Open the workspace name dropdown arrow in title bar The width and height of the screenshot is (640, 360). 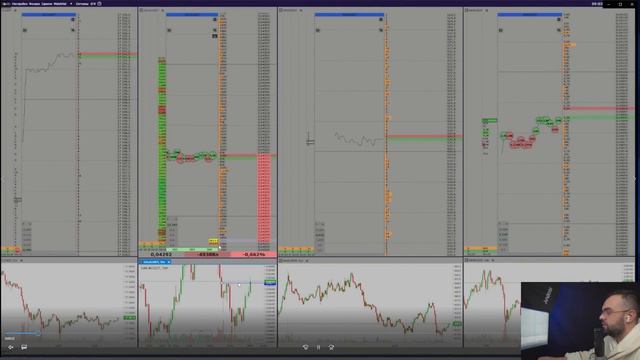click(71, 4)
